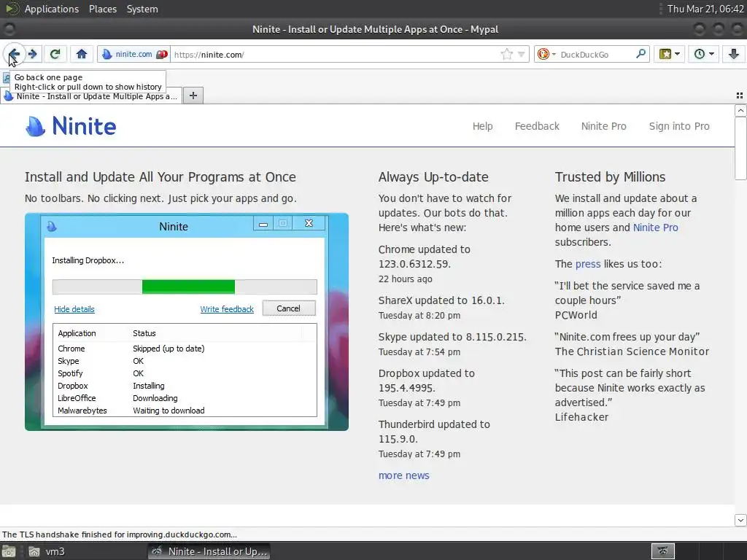The width and height of the screenshot is (747, 560).
Task: Open the bookmarks menu button
Action: click(669, 54)
